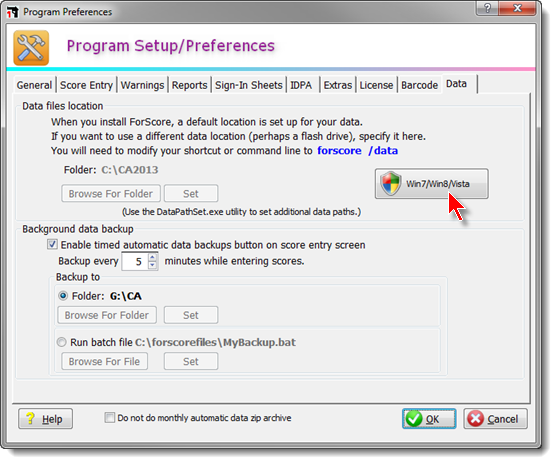This screenshot has width=557, height=464.
Task: Increase backup minutes with up arrow
Action: (x=152, y=257)
